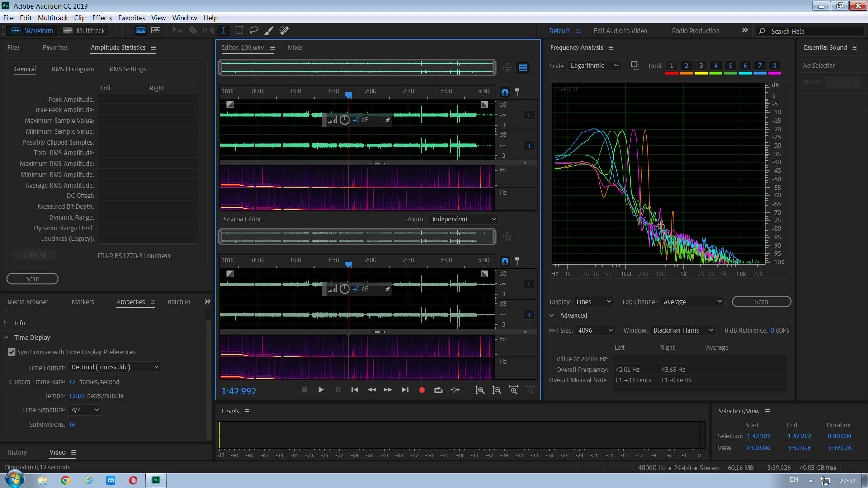Click the Stop transport button
The image size is (868, 488).
304,390
